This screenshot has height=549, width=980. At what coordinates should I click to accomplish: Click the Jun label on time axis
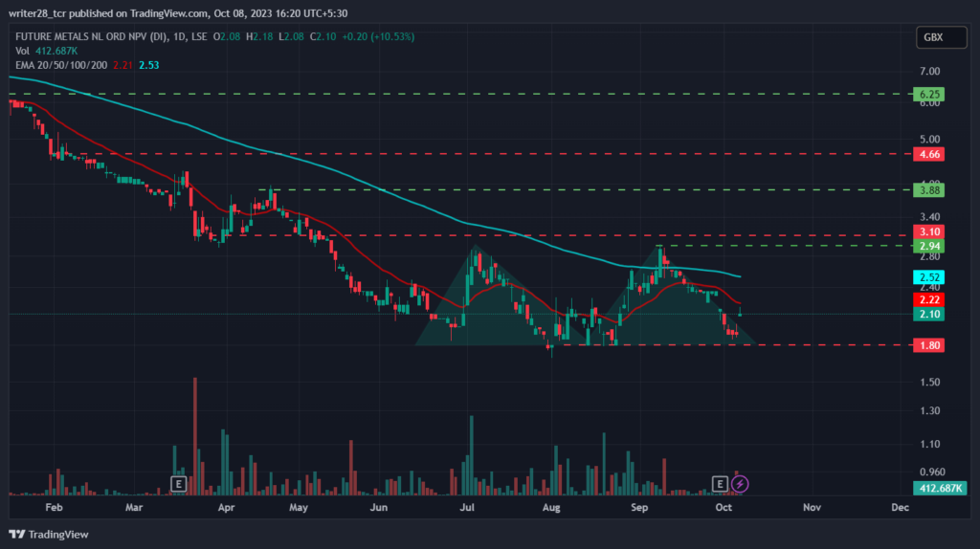(379, 507)
